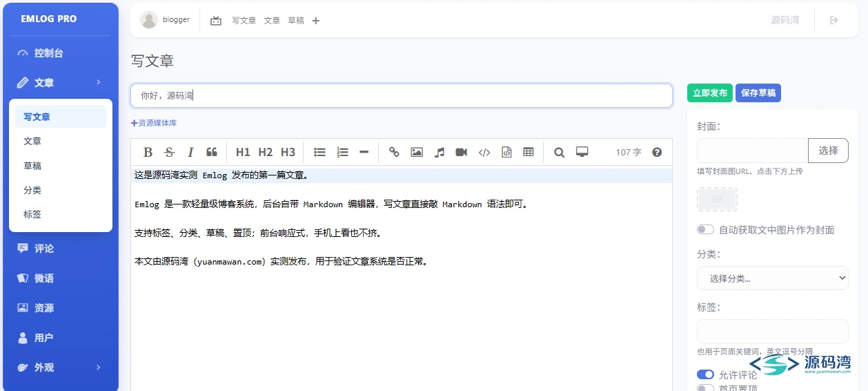Click editor line starting Emlog 是一款轻量级
The width and height of the screenshot is (868, 391).
coord(332,204)
